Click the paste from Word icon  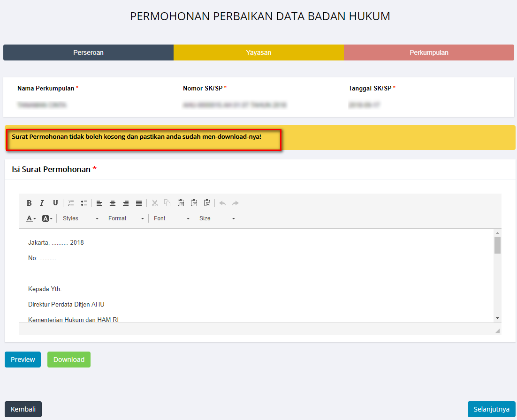(207, 203)
